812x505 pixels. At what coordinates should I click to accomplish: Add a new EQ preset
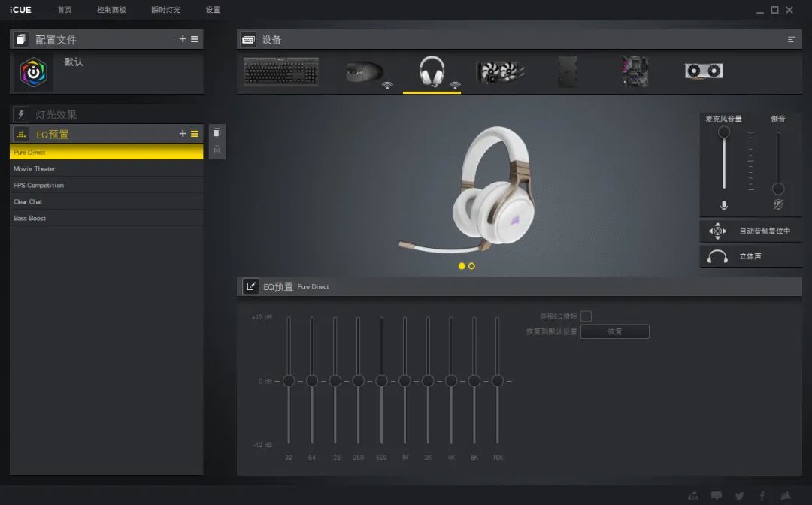(x=182, y=134)
